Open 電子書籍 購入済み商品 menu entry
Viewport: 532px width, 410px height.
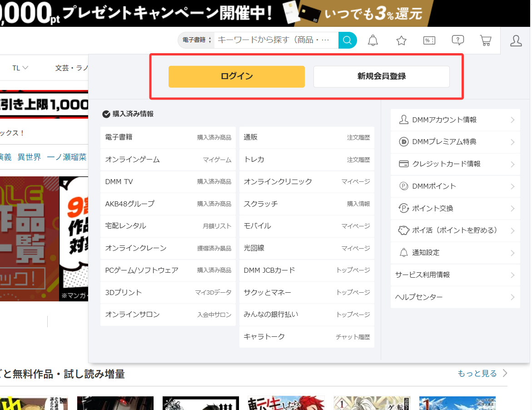[x=168, y=137]
